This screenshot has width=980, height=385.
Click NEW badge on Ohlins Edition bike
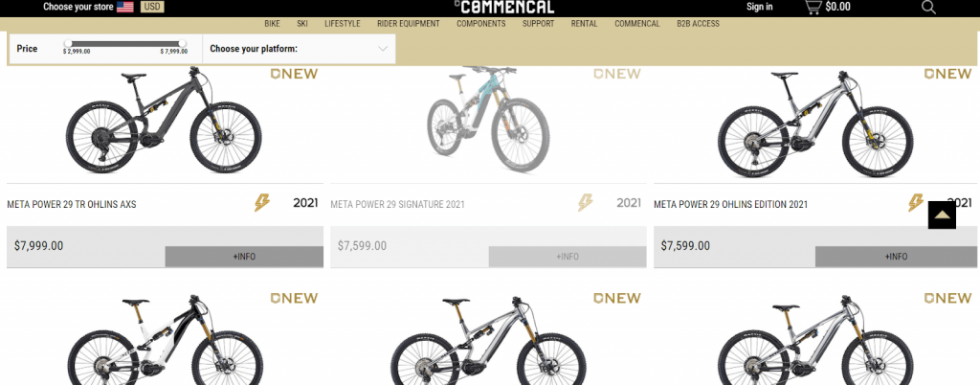tap(948, 74)
